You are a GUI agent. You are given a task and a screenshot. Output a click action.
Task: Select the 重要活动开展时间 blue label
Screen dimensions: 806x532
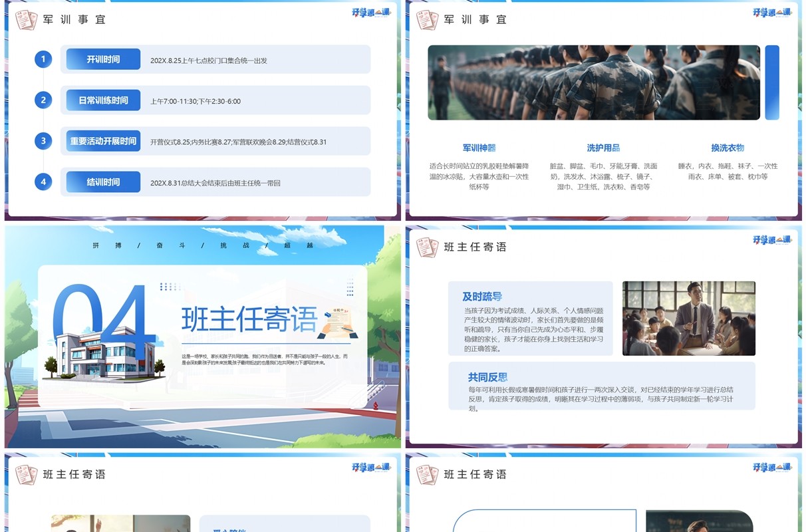point(103,141)
